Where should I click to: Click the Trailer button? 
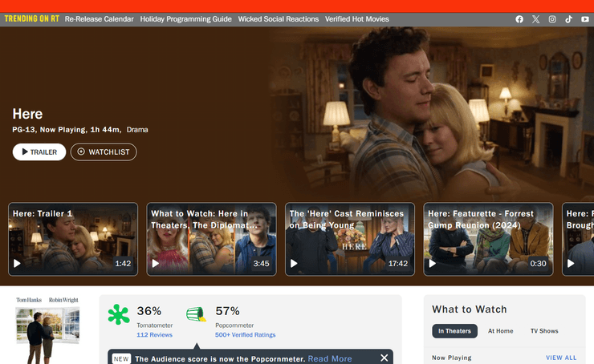[x=39, y=152]
